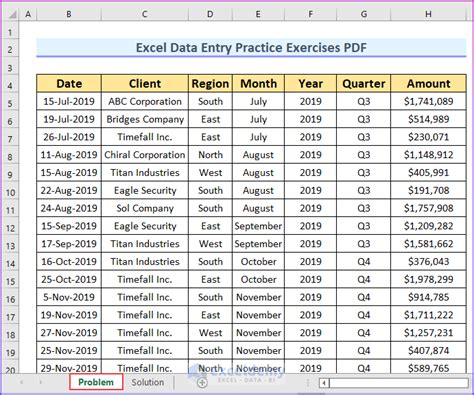Click the amount '$1,148,912'
The width and height of the screenshot is (474, 395).
pyautogui.click(x=428, y=155)
